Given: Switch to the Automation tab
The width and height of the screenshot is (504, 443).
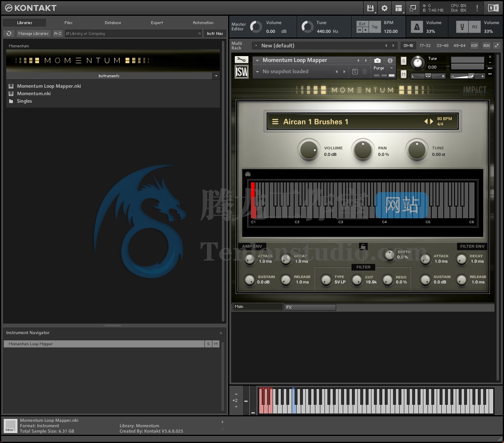Looking at the screenshot, I should (x=203, y=23).
